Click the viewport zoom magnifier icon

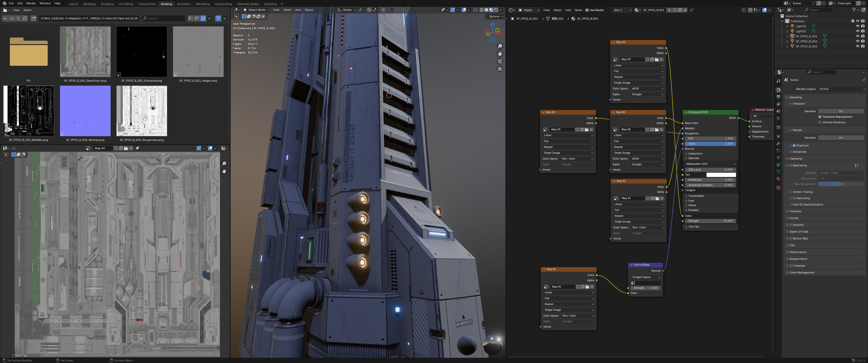[500, 46]
